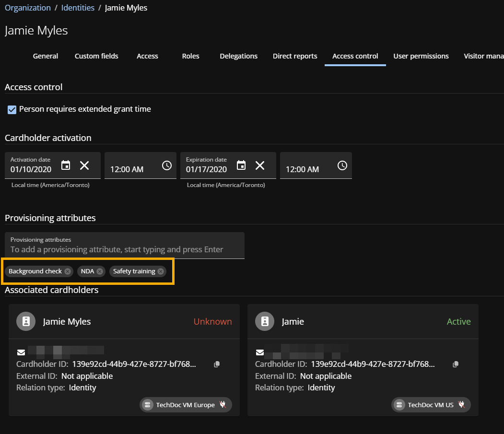Uncheck Person requires extended grant time
The width and height of the screenshot is (504, 434).
click(12, 110)
